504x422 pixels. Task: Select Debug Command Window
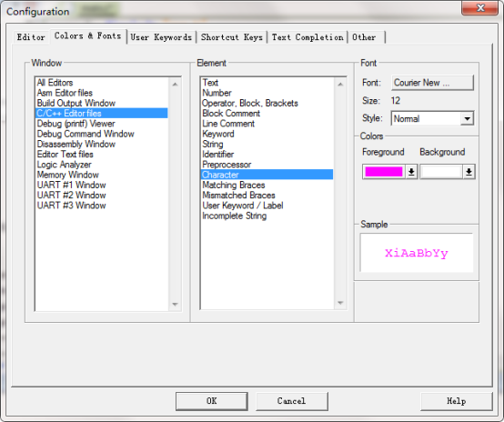tap(101, 134)
